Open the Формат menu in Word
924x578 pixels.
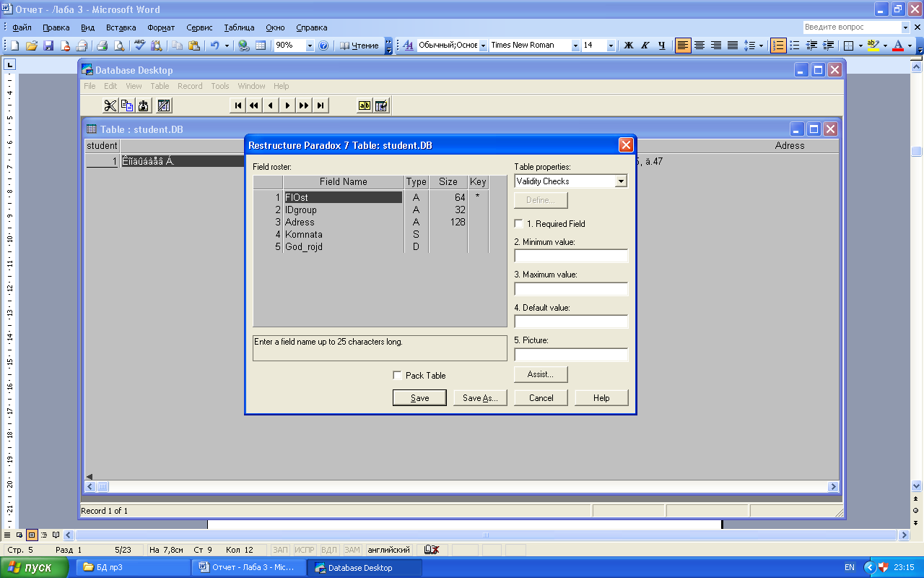coord(161,27)
